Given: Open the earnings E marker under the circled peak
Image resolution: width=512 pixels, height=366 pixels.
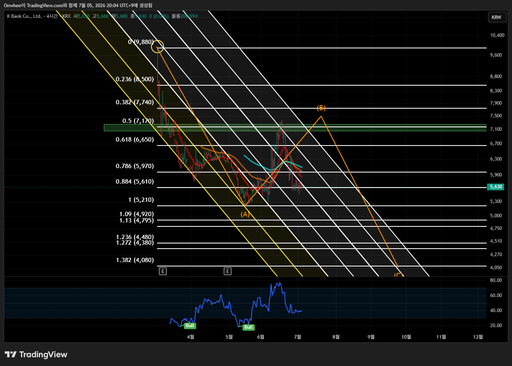Looking at the screenshot, I should tap(163, 271).
